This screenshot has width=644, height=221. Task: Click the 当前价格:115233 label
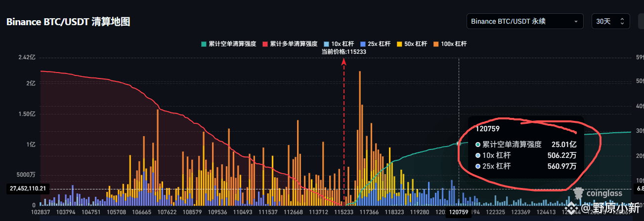pyautogui.click(x=343, y=51)
